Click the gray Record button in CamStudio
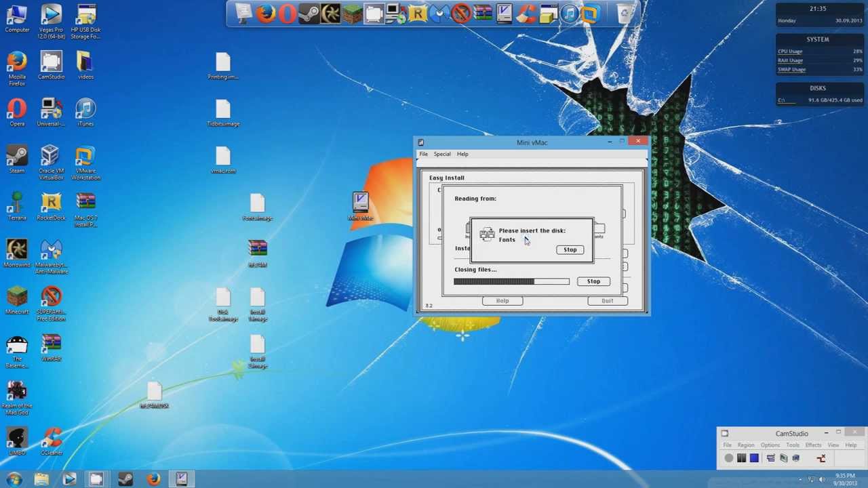Viewport: 868px width, 488px height. 729,458
